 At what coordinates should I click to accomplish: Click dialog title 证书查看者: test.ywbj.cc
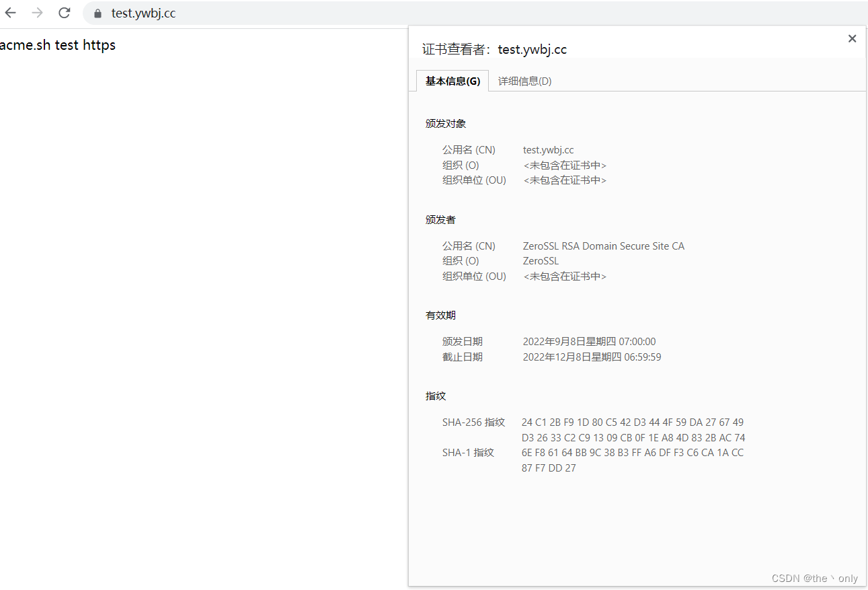pyautogui.click(x=494, y=49)
